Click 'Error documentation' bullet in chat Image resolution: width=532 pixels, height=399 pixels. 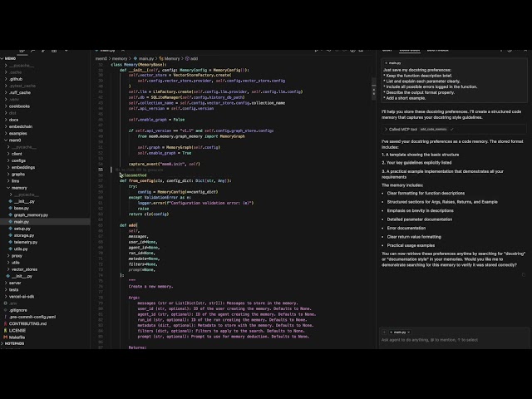pos(406,228)
